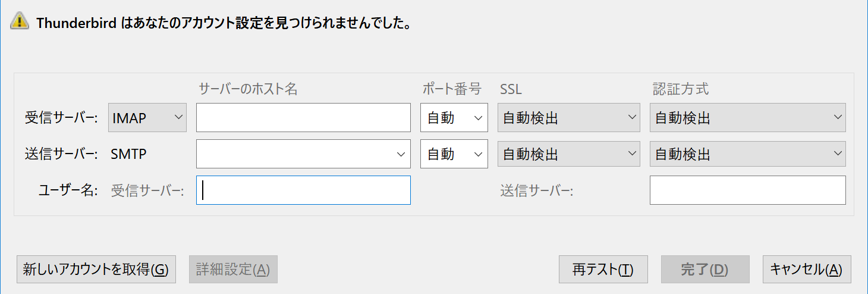Image resolution: width=868 pixels, height=294 pixels.
Task: Focus the SMTP outgoing server hostname field
Action: tap(295, 154)
